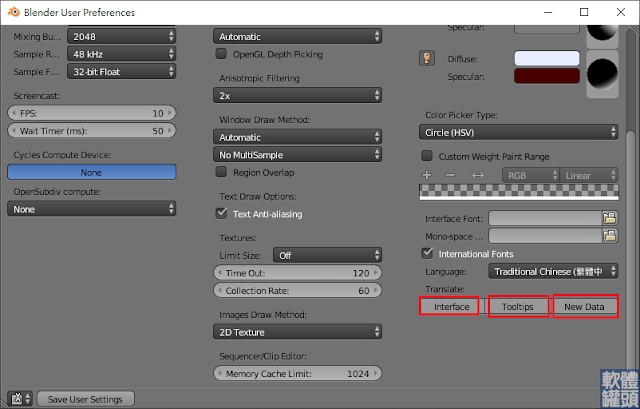Browse for Interface Font file
Screen dimensions: 640x409
(x=610, y=218)
